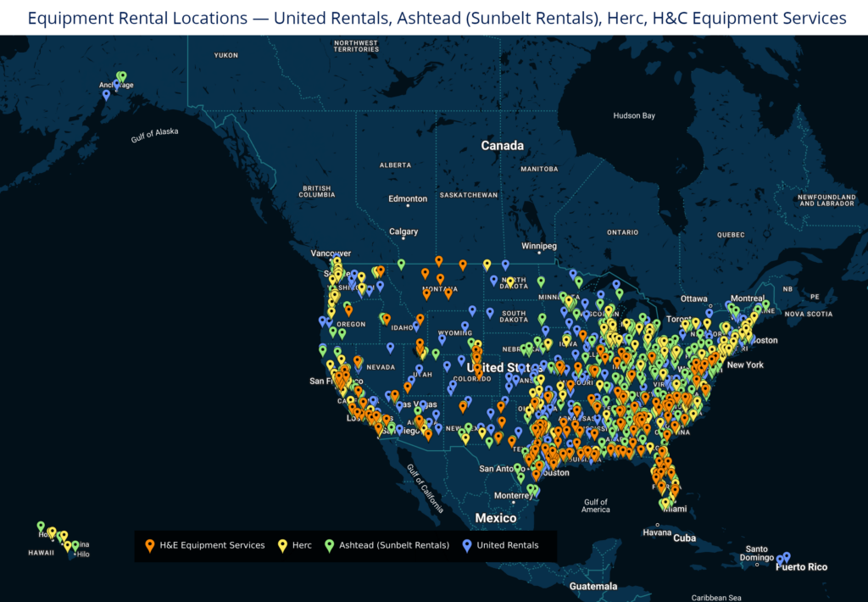Viewport: 868px width, 602px height.
Task: Select the United Rentals legend label
Action: pos(509,545)
